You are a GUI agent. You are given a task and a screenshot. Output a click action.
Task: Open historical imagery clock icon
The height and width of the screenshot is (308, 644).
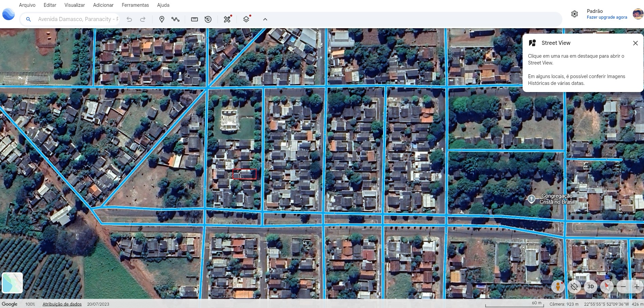click(208, 19)
